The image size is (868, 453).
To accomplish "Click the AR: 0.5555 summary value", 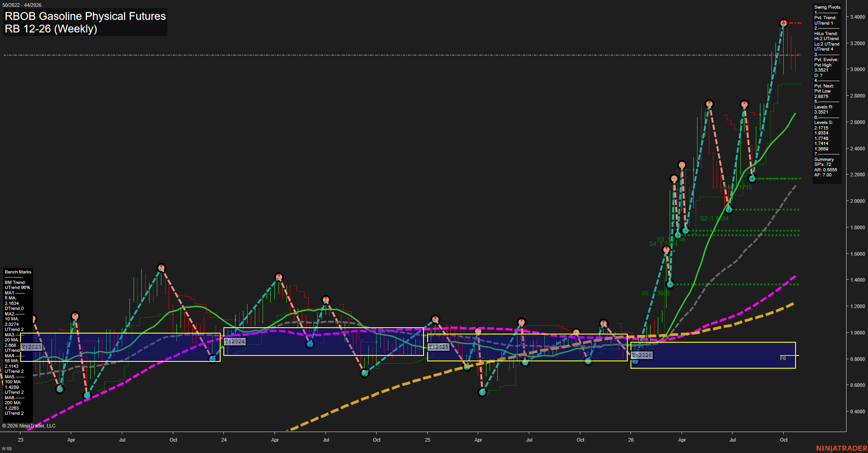I will 826,170.
